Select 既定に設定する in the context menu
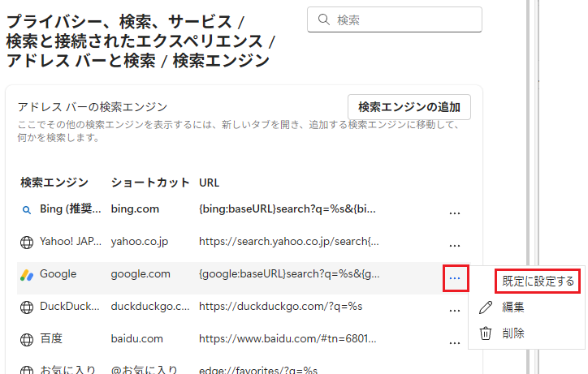 (538, 281)
